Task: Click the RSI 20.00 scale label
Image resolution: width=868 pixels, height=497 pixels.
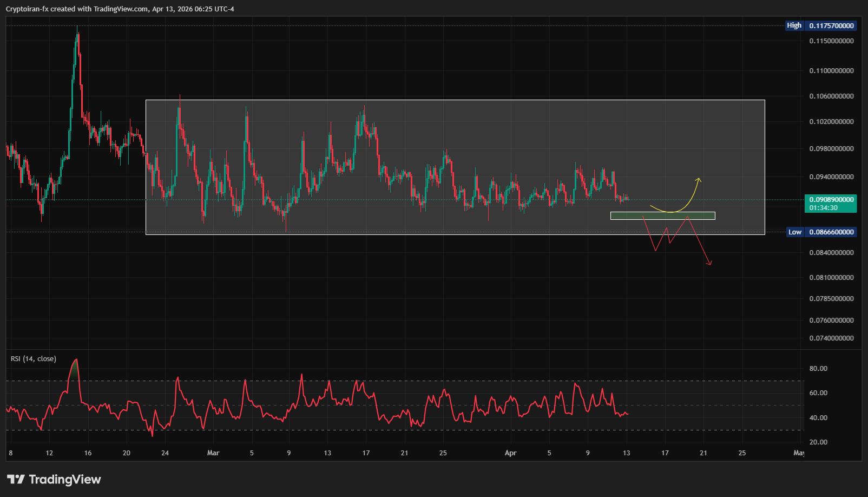Action: pos(818,442)
